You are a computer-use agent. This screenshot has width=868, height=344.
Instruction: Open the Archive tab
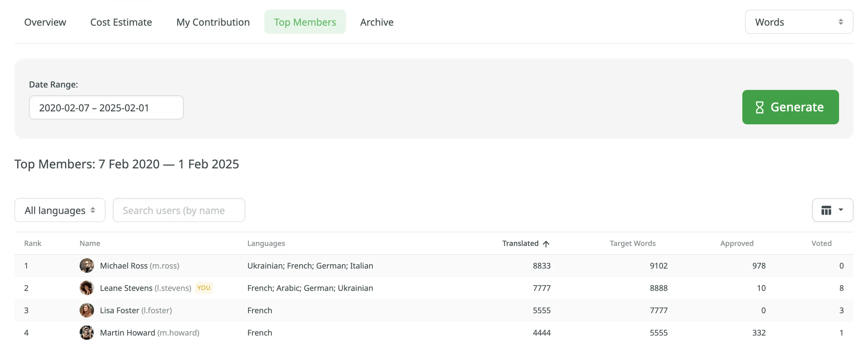coord(377,22)
